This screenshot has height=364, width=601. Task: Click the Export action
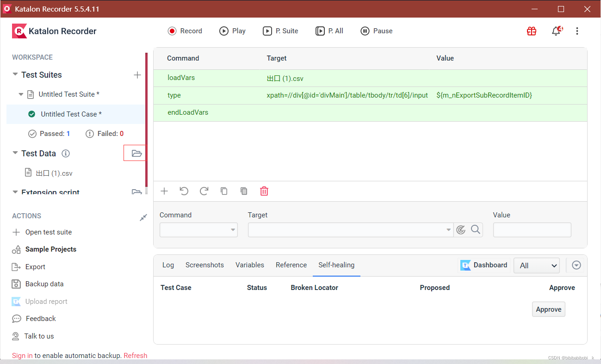[x=35, y=267]
